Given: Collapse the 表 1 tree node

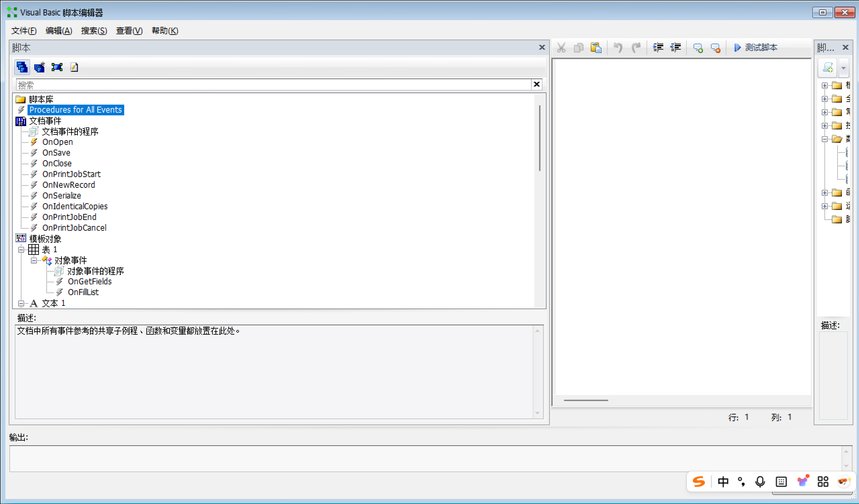Looking at the screenshot, I should (21, 250).
